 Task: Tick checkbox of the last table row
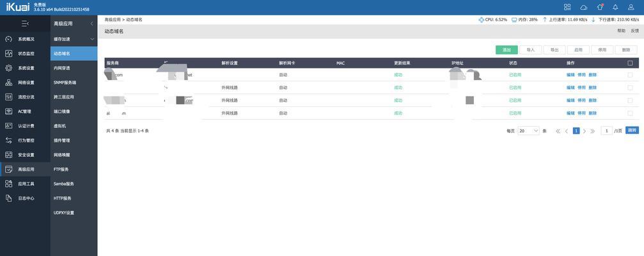click(631, 113)
